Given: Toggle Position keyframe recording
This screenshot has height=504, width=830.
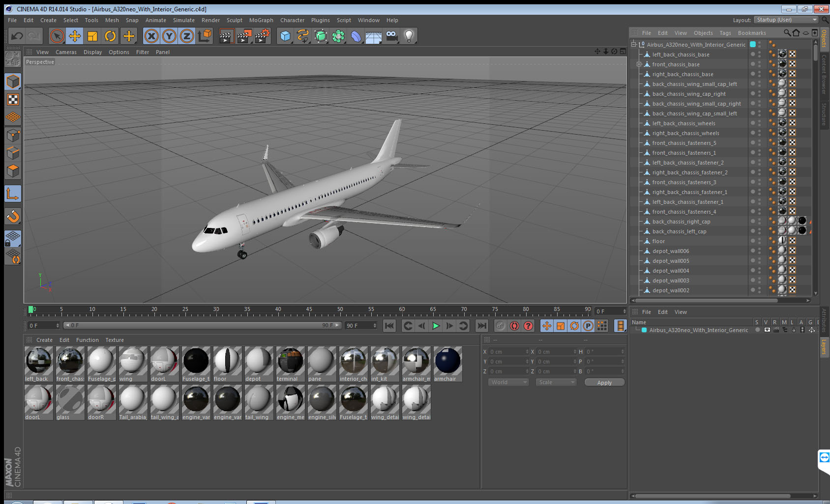Looking at the screenshot, I should coord(547,326).
